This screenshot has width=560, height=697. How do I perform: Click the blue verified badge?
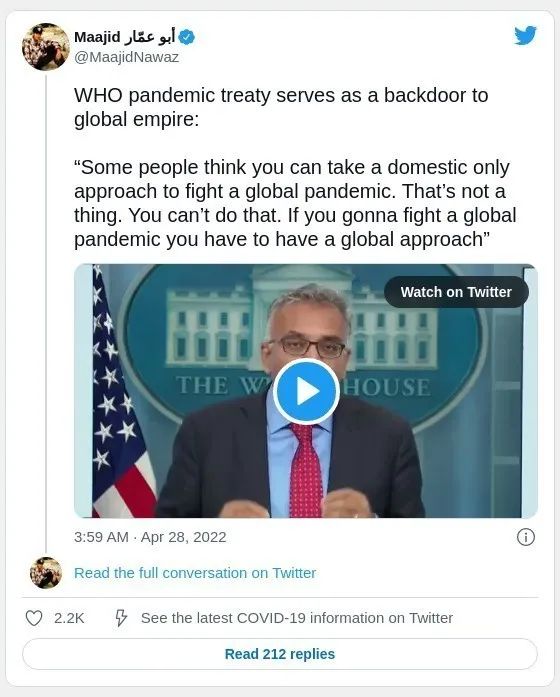187,37
